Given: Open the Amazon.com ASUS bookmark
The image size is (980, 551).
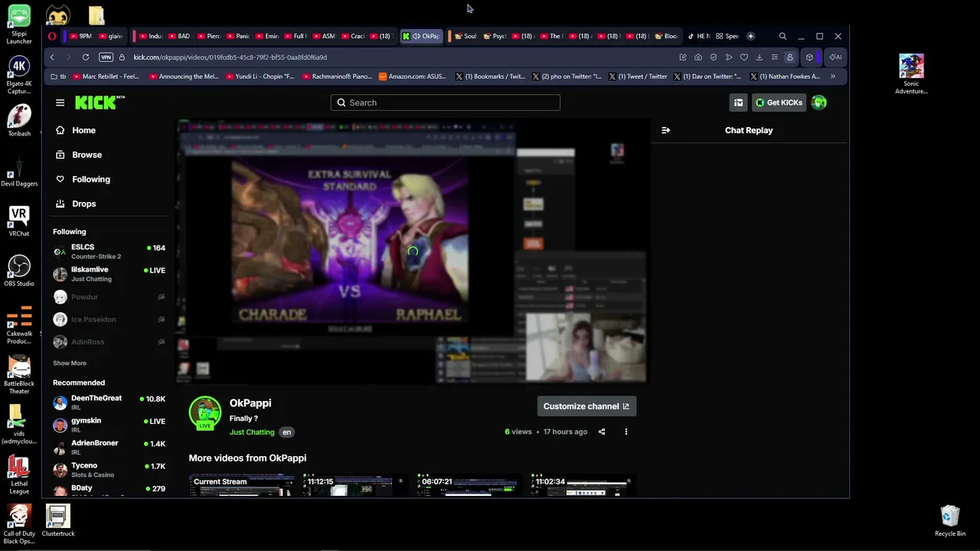Looking at the screenshot, I should (x=413, y=77).
